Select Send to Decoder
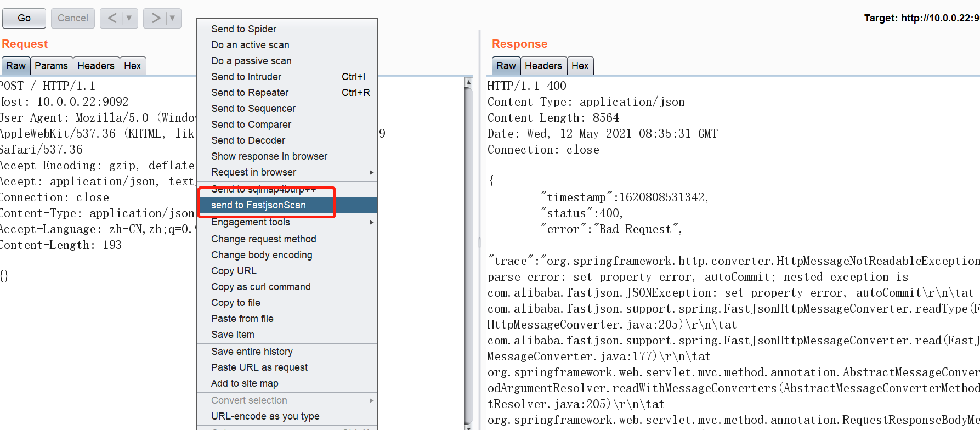 pos(287,140)
